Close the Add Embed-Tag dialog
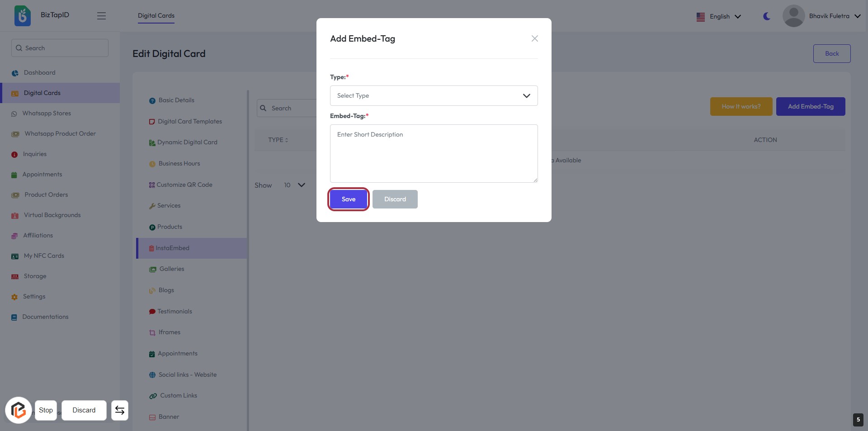The image size is (868, 431). pos(534,38)
